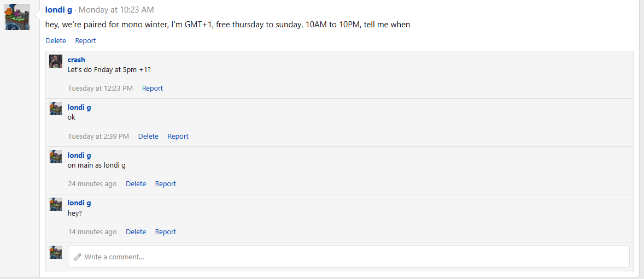644x279 pixels.
Task: Click your avatar next to comment box
Action: pos(56,252)
